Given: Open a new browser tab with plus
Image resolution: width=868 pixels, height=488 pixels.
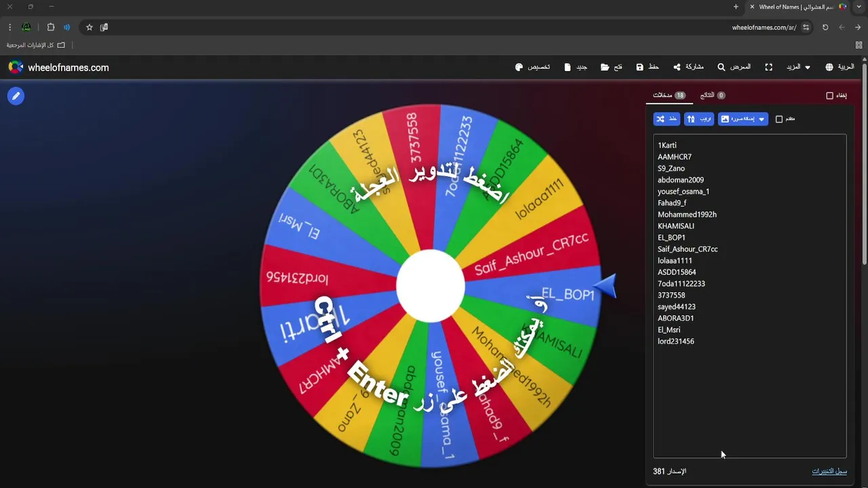Looking at the screenshot, I should (736, 7).
